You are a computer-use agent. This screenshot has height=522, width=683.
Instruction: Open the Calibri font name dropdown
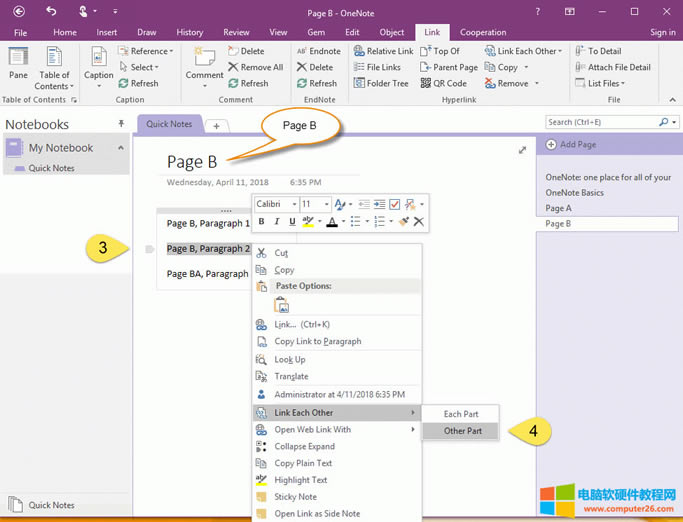pyautogui.click(x=275, y=204)
